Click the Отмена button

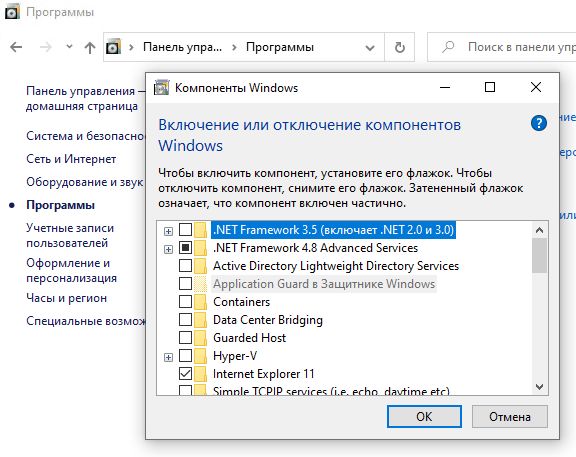point(510,417)
